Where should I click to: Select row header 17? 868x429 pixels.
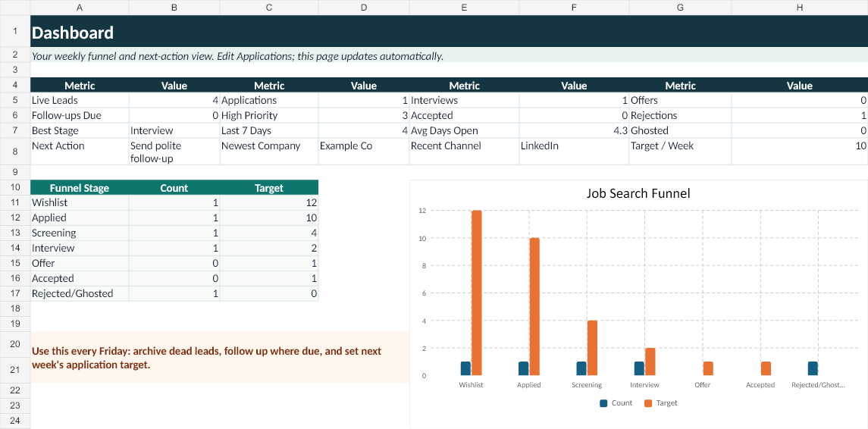pos(15,293)
